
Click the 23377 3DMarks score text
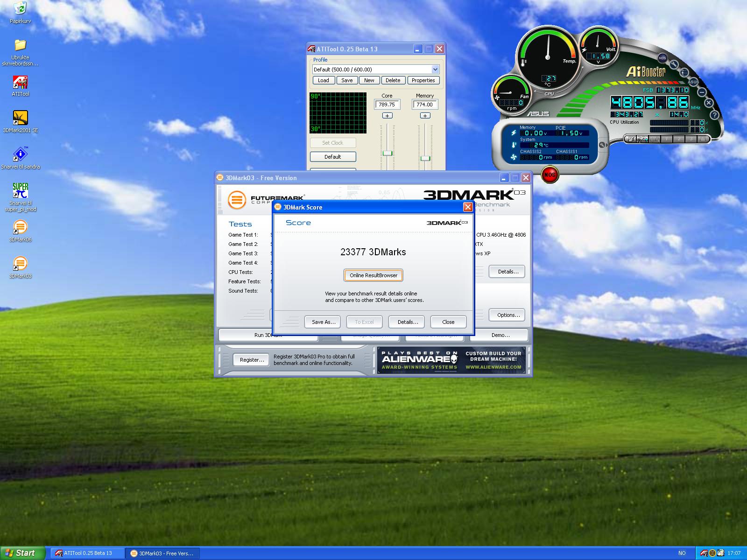(x=373, y=252)
